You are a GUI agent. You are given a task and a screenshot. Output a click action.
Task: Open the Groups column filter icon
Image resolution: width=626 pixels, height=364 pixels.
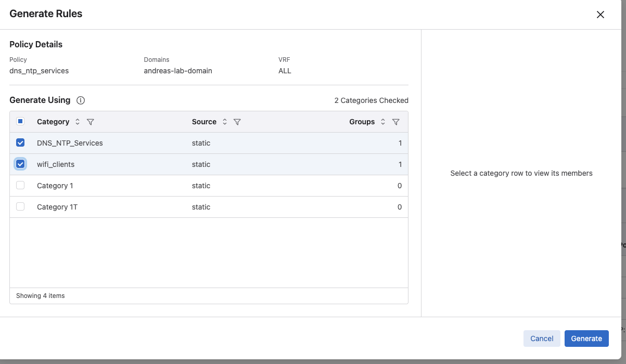coord(395,122)
